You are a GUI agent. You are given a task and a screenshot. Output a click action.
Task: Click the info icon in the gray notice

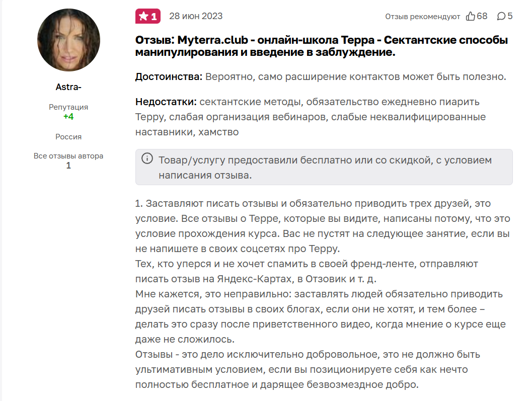pyautogui.click(x=147, y=159)
